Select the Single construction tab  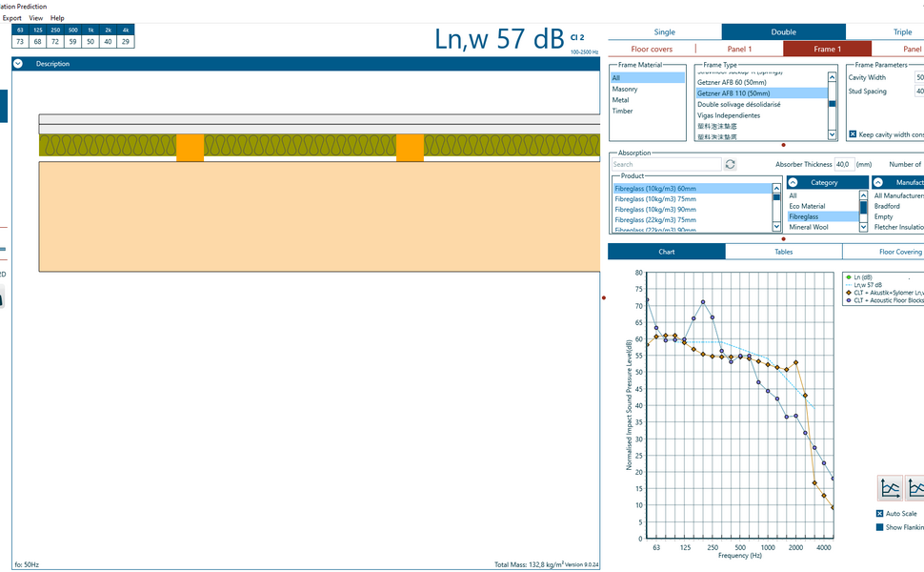(x=664, y=32)
